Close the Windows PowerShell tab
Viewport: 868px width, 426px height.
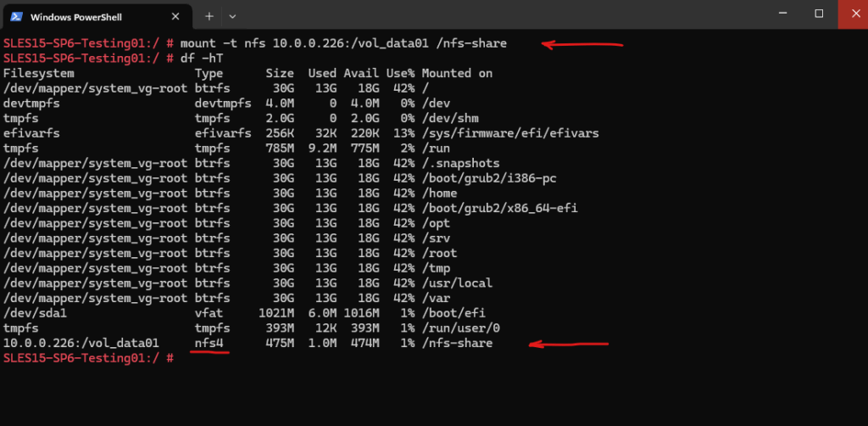175,17
